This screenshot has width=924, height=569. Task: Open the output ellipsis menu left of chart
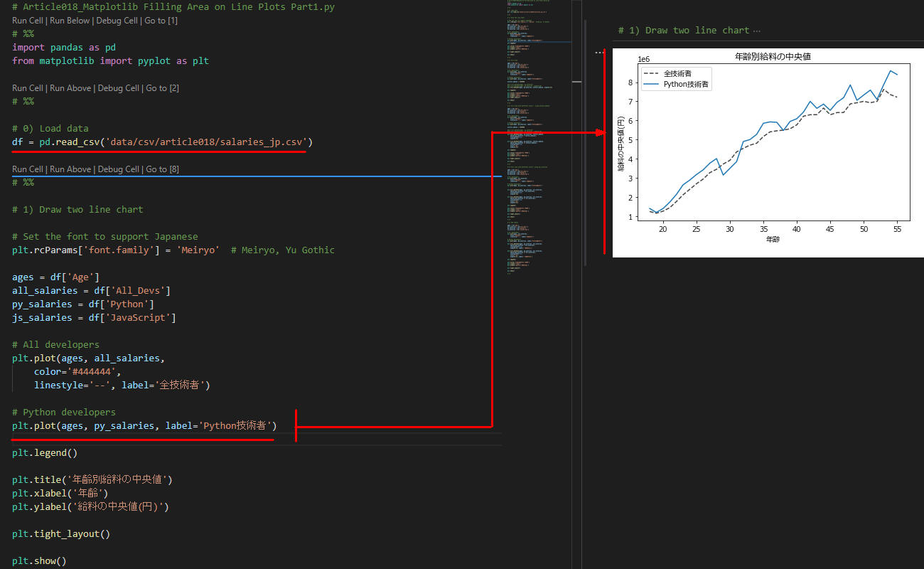599,53
